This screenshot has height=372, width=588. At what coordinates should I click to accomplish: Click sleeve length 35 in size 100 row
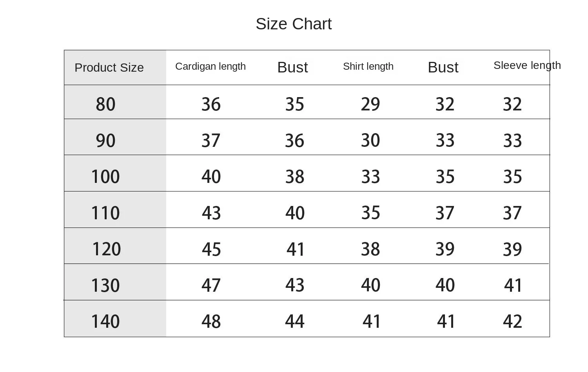coord(512,177)
